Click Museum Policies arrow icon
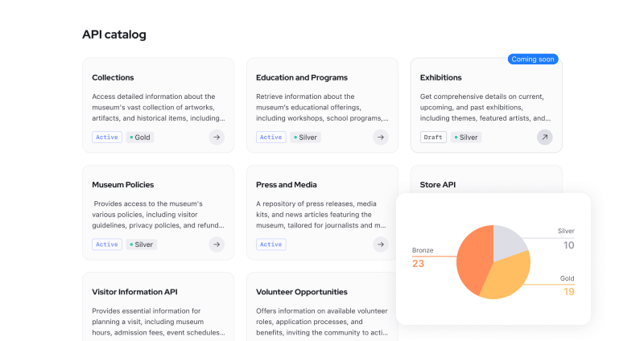 pyautogui.click(x=217, y=244)
